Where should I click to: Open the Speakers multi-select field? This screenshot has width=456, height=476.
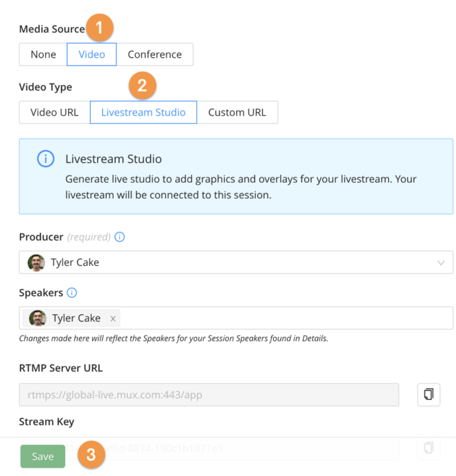(x=236, y=318)
